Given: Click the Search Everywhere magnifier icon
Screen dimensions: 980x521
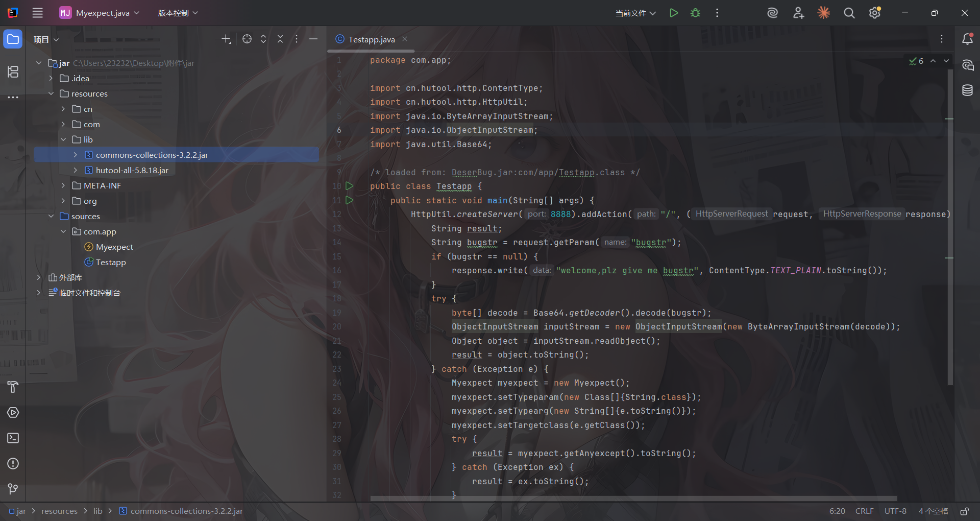Looking at the screenshot, I should pyautogui.click(x=849, y=13).
